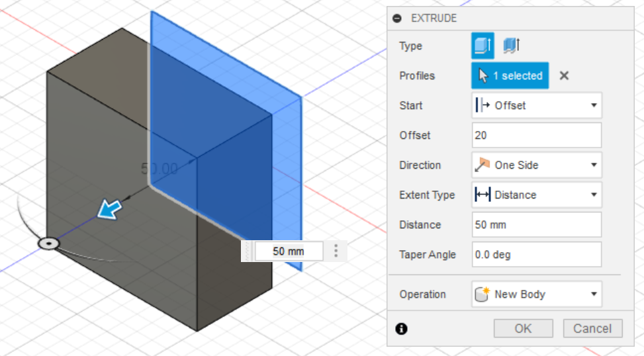Cancel the extrude operation

[592, 328]
